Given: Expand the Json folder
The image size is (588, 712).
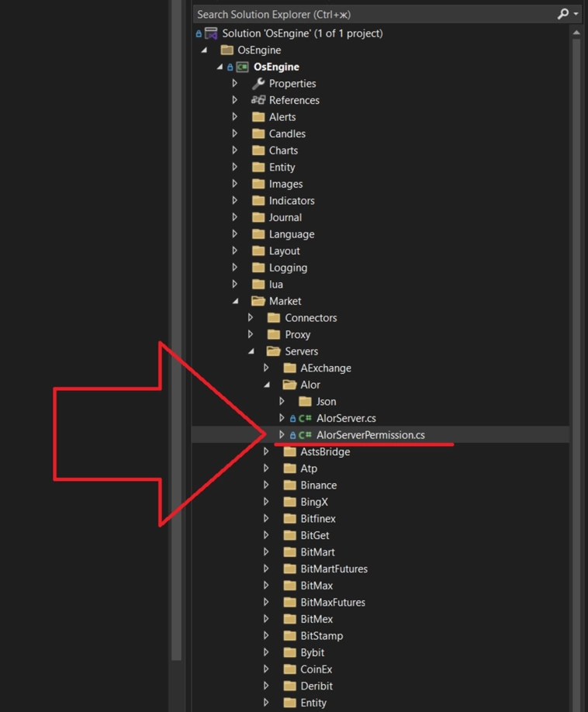Looking at the screenshot, I should tap(282, 402).
